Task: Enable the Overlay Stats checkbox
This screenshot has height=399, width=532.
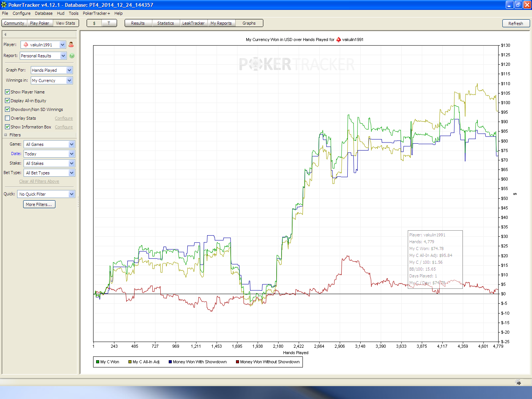Action: [7, 118]
